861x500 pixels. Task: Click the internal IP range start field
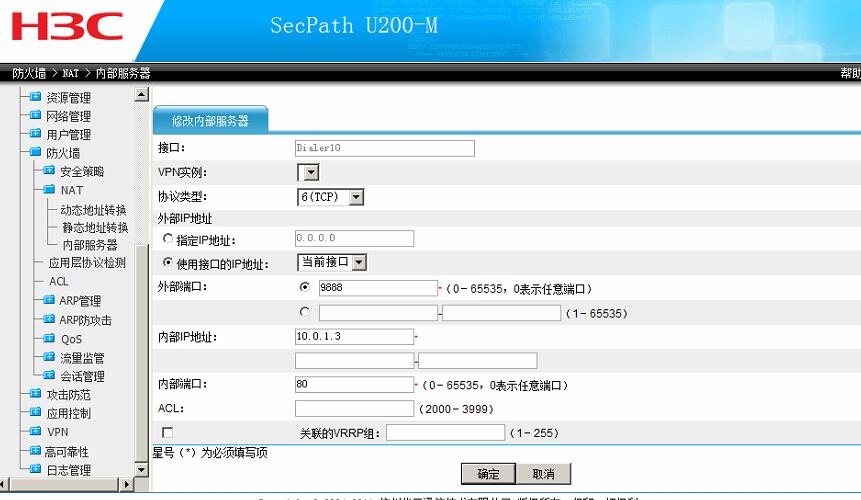(x=354, y=361)
